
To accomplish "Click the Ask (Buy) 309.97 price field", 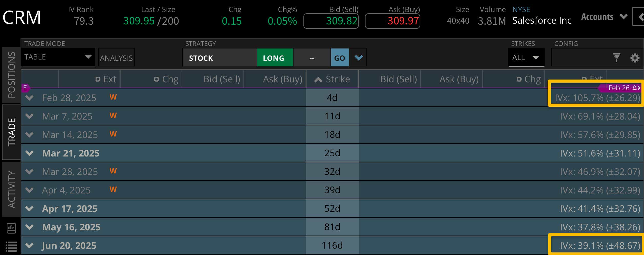I will click(x=392, y=21).
